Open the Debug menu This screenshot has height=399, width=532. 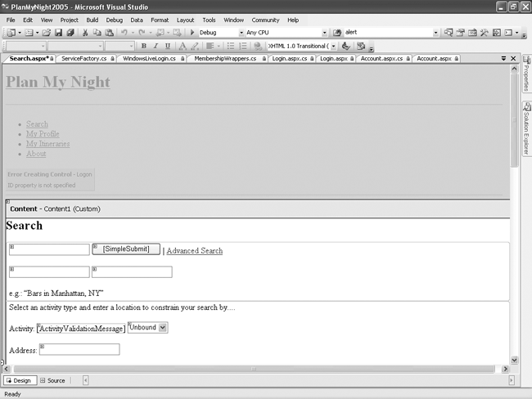click(x=115, y=20)
